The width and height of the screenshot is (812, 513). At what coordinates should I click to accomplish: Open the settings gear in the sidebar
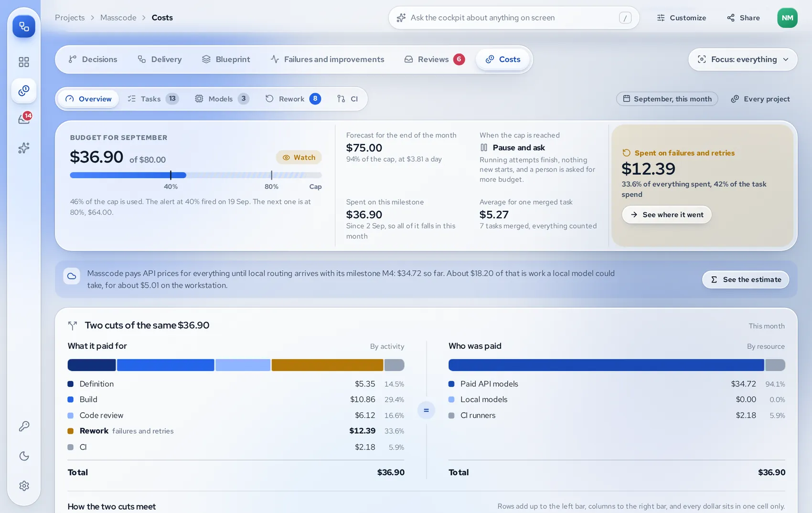[24, 486]
